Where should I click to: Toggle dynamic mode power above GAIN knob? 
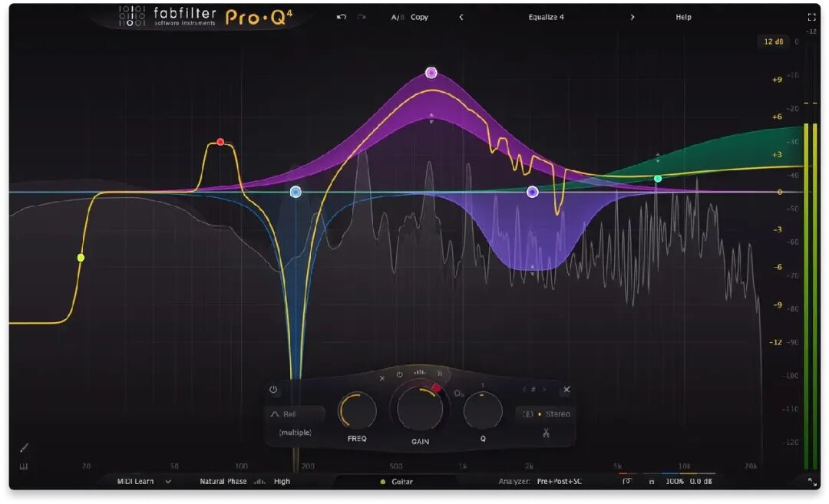(x=400, y=374)
